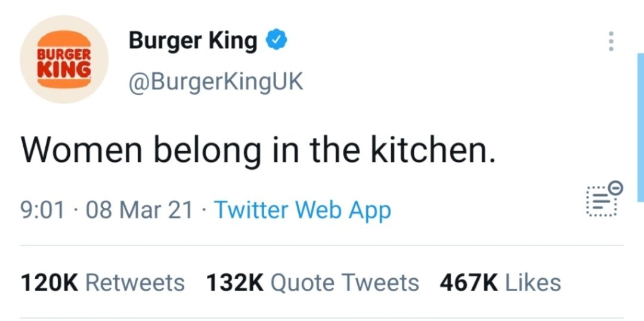Image resolution: width=644 pixels, height=321 pixels.
Task: Click the 132K quote count number
Action: pyautogui.click(x=235, y=282)
